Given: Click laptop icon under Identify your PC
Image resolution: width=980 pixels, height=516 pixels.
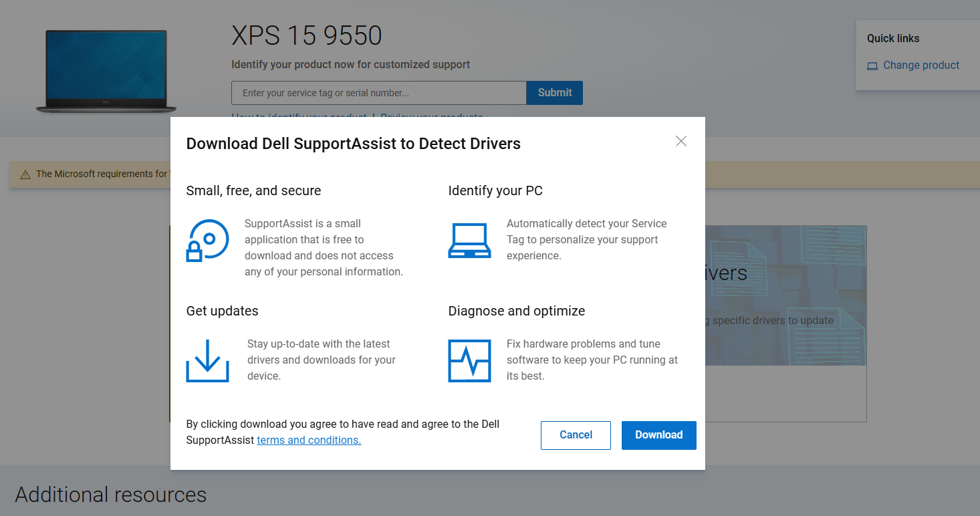Looking at the screenshot, I should coord(469,241).
